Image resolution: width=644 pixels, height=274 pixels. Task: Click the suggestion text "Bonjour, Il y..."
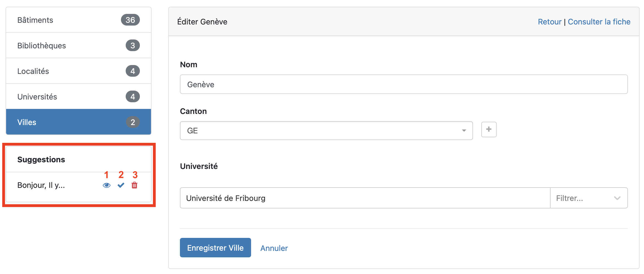41,185
